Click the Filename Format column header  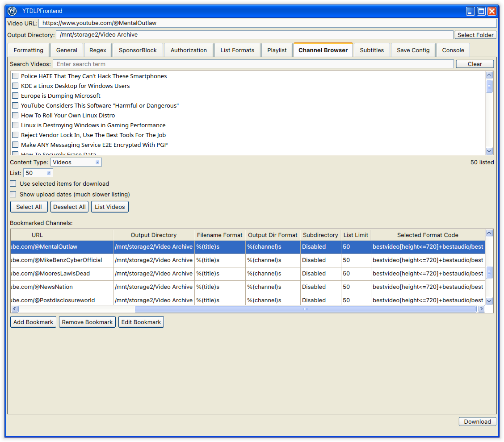(220, 235)
